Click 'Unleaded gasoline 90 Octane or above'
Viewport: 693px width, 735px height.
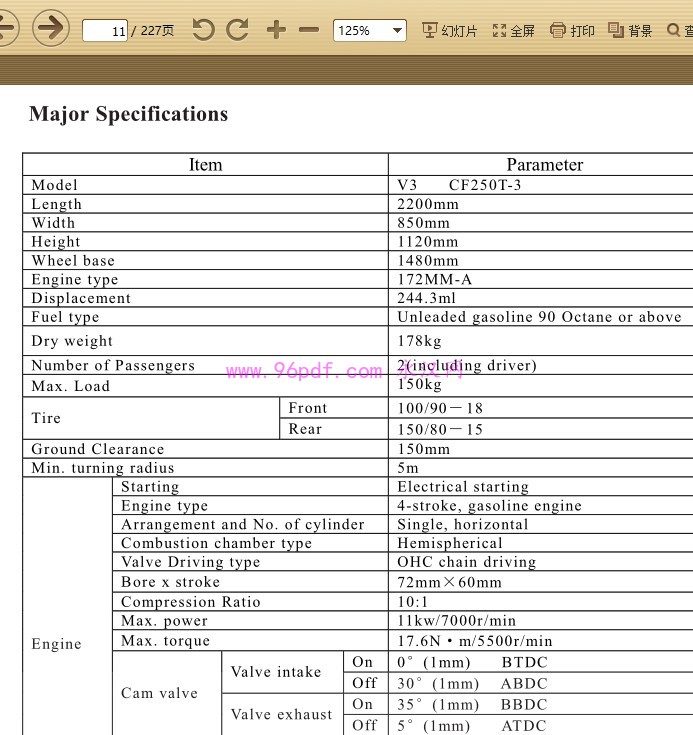click(539, 317)
